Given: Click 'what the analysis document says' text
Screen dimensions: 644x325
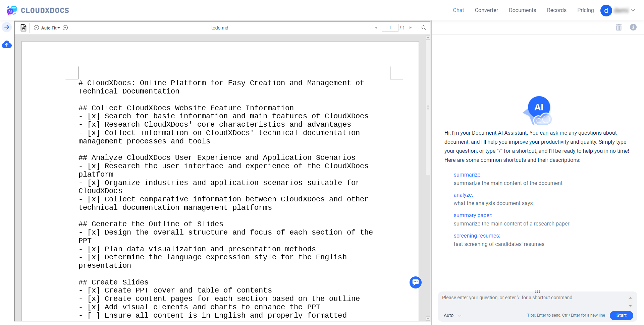Looking at the screenshot, I should click(493, 203).
